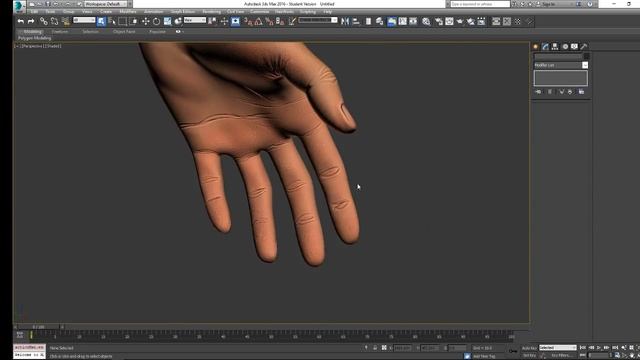Toggle the 3D Snaps icon
640x360 pixels.
(x=248, y=21)
